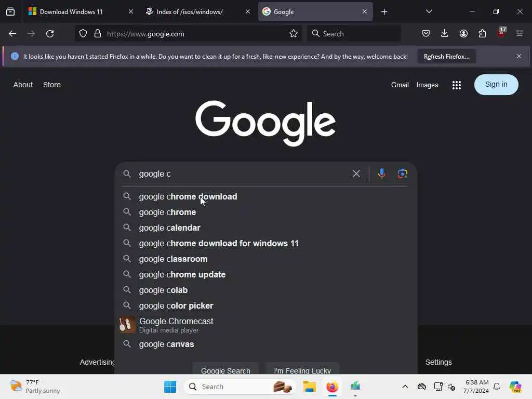
Task: Close the Google tab
Action: coord(364,11)
